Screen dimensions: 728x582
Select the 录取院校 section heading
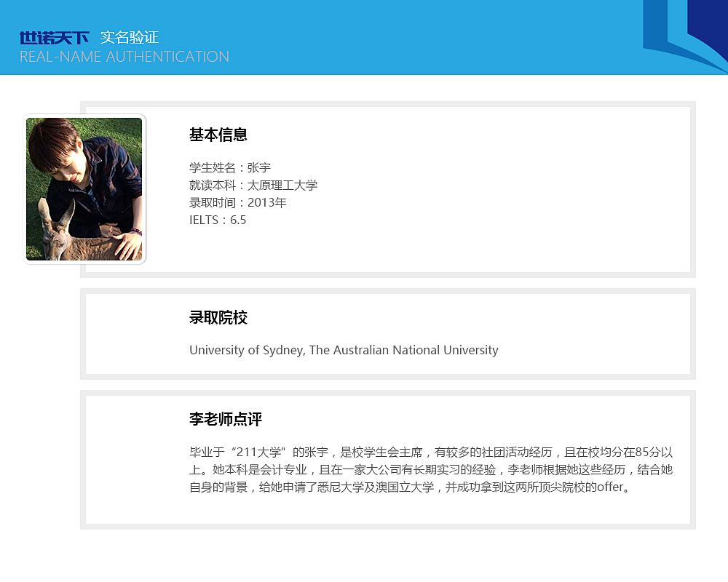pos(218,318)
